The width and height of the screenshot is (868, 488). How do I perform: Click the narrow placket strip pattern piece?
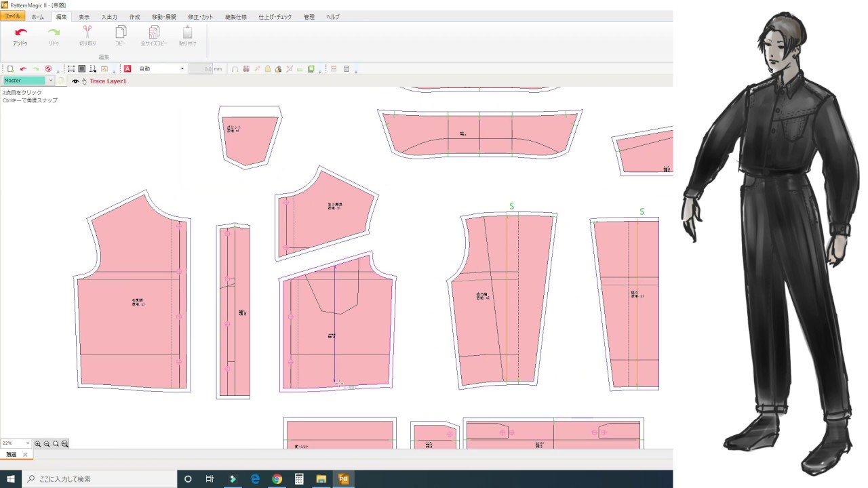233,312
